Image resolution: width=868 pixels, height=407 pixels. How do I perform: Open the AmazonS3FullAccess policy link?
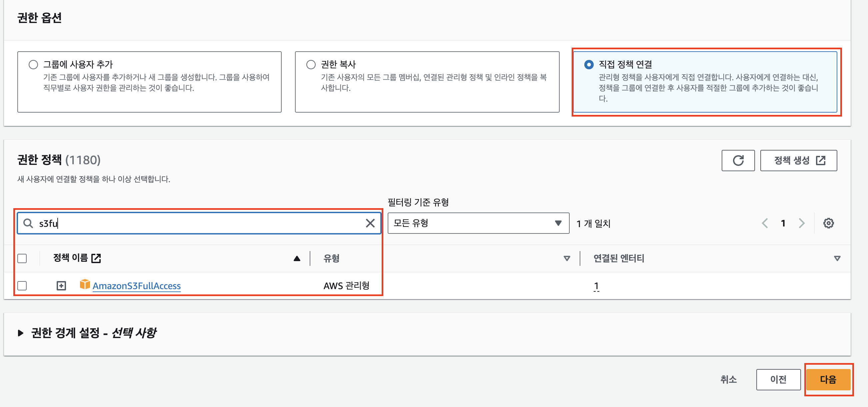pos(136,286)
